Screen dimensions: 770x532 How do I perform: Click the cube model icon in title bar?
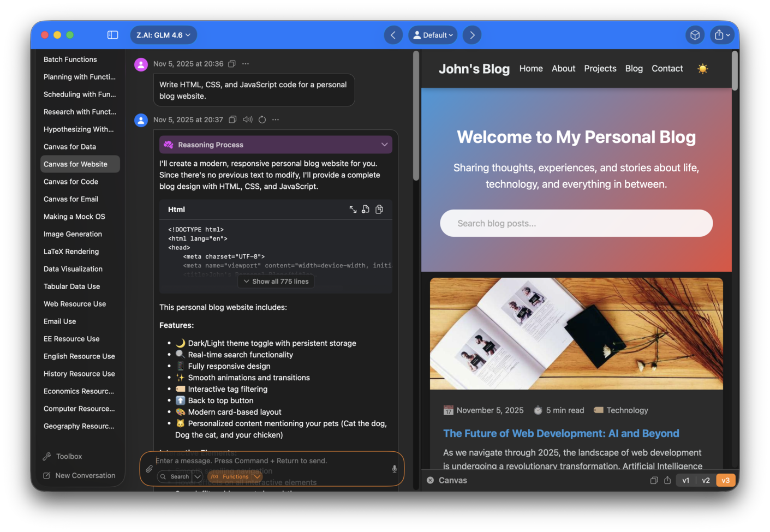695,34
